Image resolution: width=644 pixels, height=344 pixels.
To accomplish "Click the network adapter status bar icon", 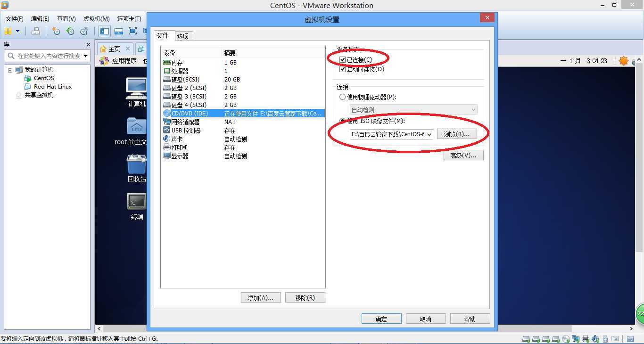I will pos(576,339).
